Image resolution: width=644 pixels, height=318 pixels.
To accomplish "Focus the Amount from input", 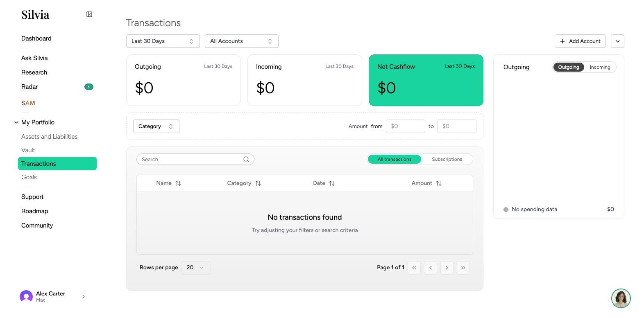I will point(406,126).
